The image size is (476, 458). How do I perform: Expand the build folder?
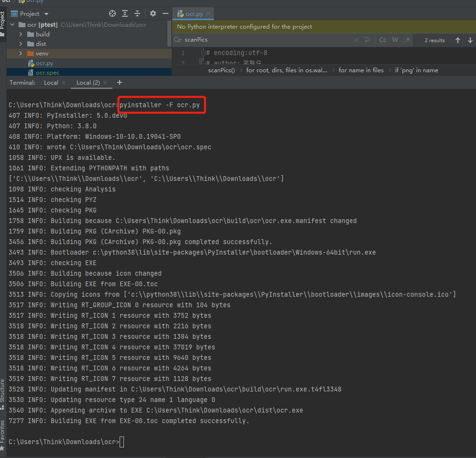20,34
